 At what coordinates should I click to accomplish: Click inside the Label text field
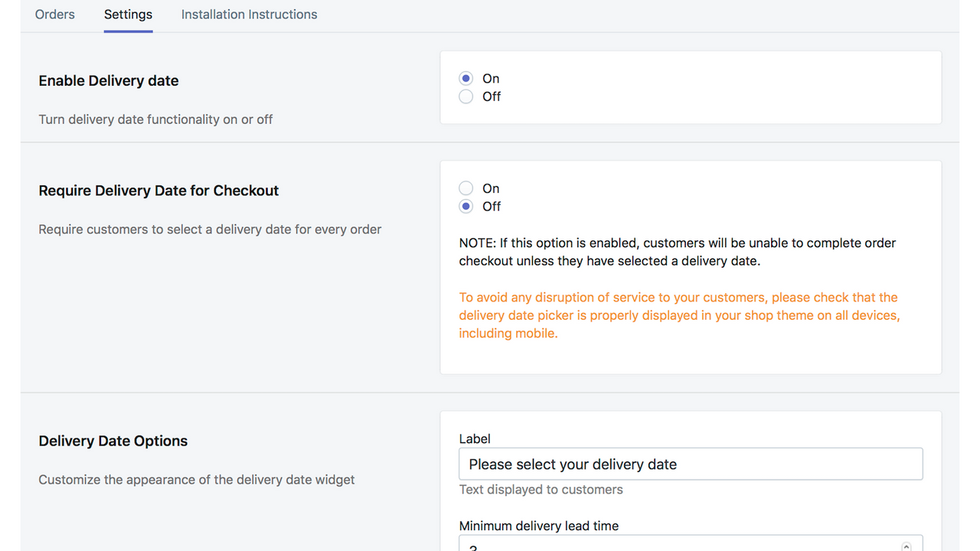(689, 464)
